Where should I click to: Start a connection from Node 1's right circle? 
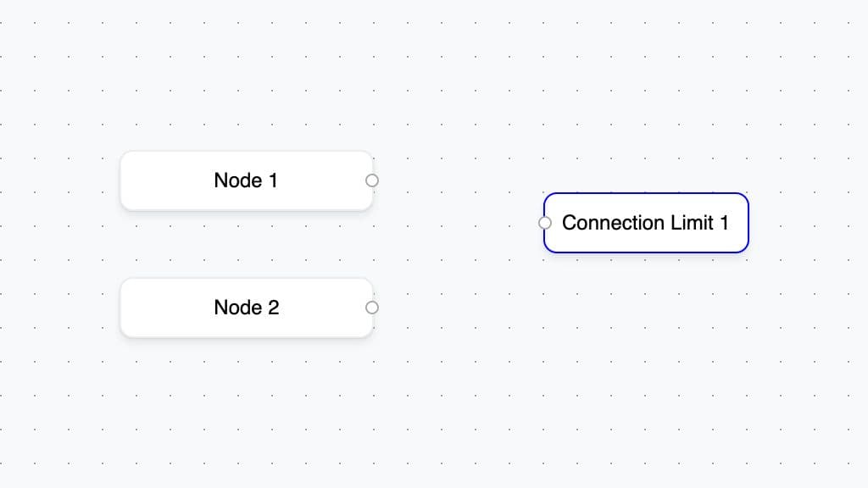372,180
